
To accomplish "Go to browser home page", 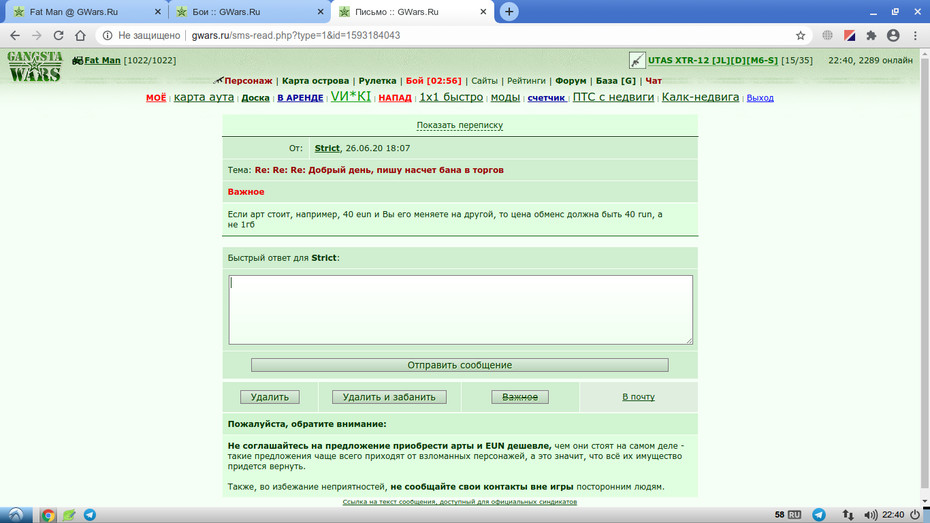I will click(80, 36).
